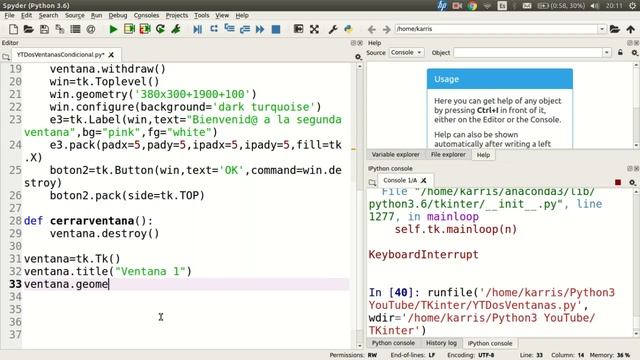The image size is (640, 360).
Task: Stop debugging with the blue square
Action: (x=276, y=29)
